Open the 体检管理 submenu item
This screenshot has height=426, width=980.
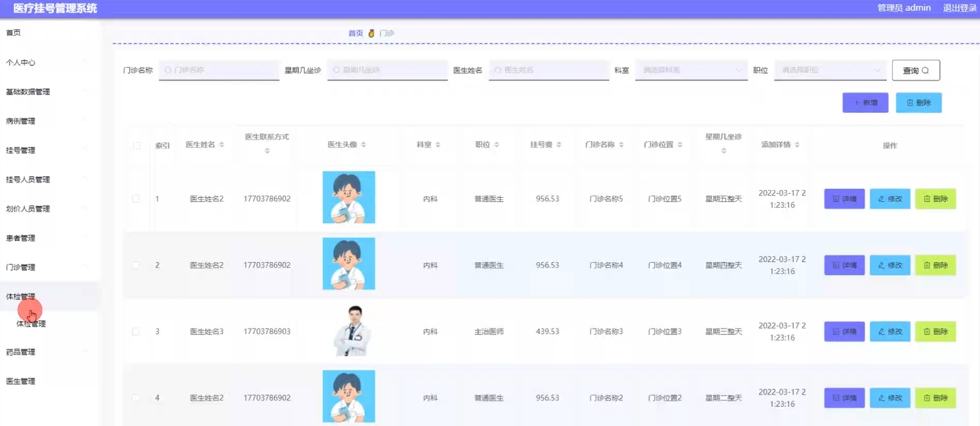click(x=31, y=324)
